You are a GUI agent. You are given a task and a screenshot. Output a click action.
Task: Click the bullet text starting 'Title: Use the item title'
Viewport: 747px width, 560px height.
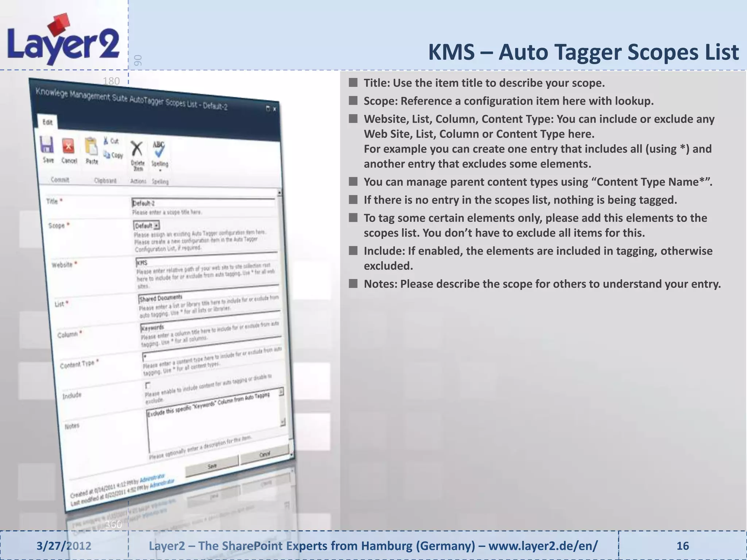pos(484,83)
